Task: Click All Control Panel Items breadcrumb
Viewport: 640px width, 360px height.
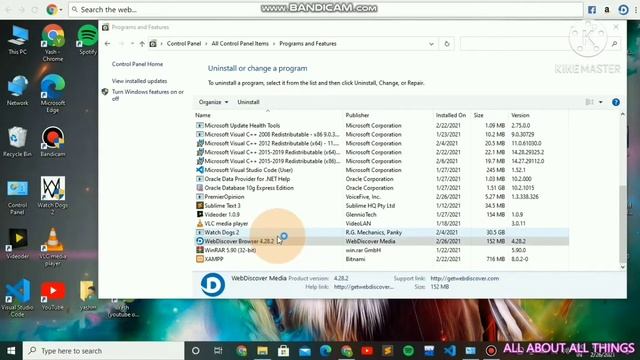Action: pyautogui.click(x=240, y=44)
